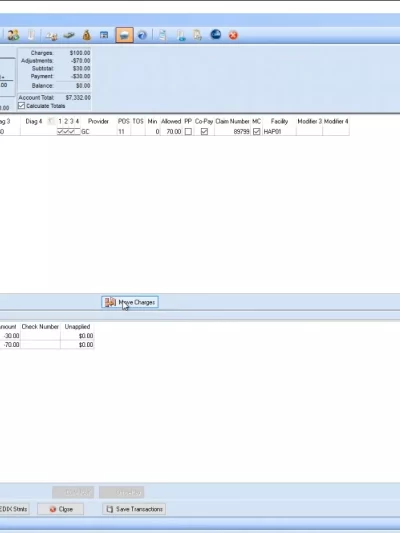Click the Balance value $0.00
This screenshot has height=533, width=400.
point(83,86)
